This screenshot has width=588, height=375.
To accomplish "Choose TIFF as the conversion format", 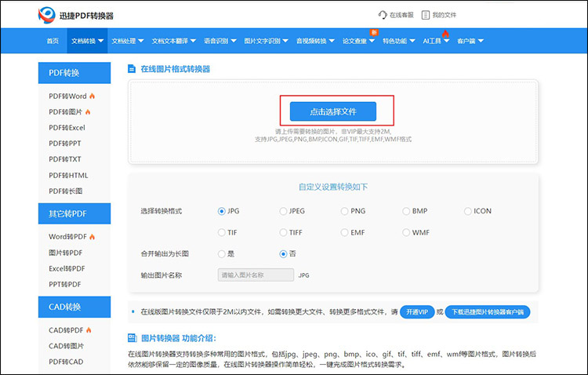I will pos(283,233).
